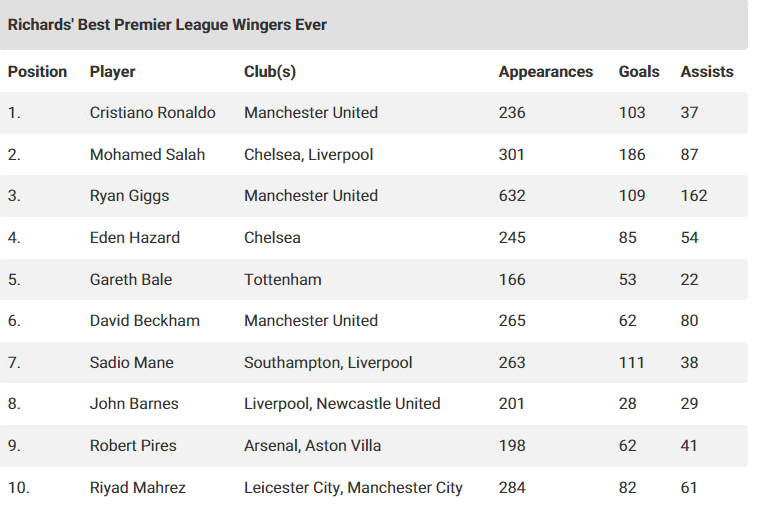The height and width of the screenshot is (519, 757).
Task: Click the Appearances column header
Action: point(546,71)
